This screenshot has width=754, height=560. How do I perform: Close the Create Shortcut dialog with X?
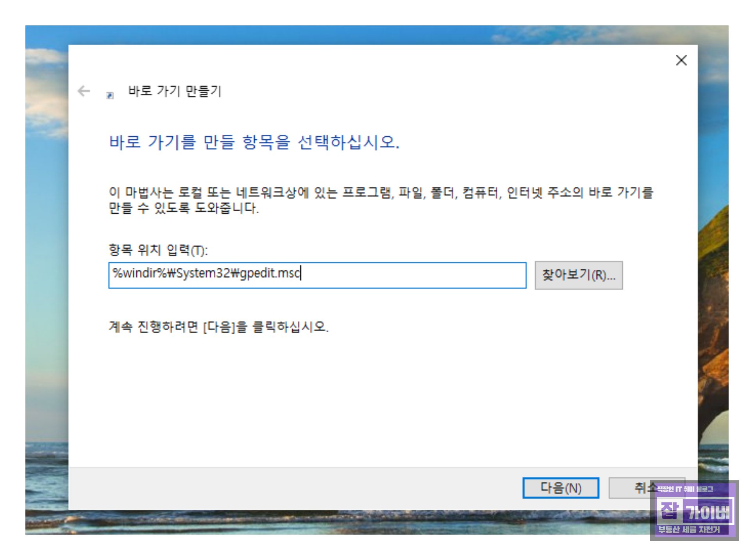(681, 60)
